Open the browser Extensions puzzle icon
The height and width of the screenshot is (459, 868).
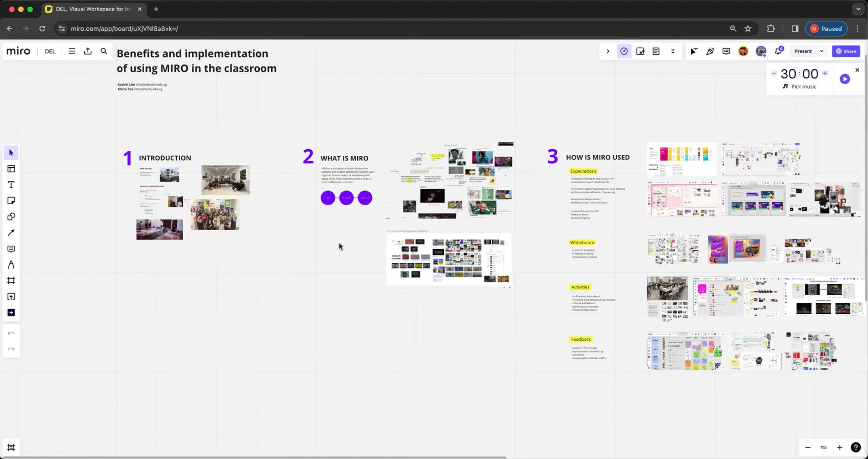click(771, 29)
